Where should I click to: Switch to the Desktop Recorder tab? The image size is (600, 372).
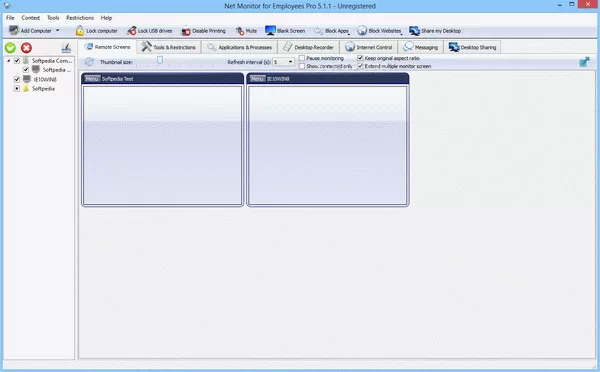tap(308, 47)
